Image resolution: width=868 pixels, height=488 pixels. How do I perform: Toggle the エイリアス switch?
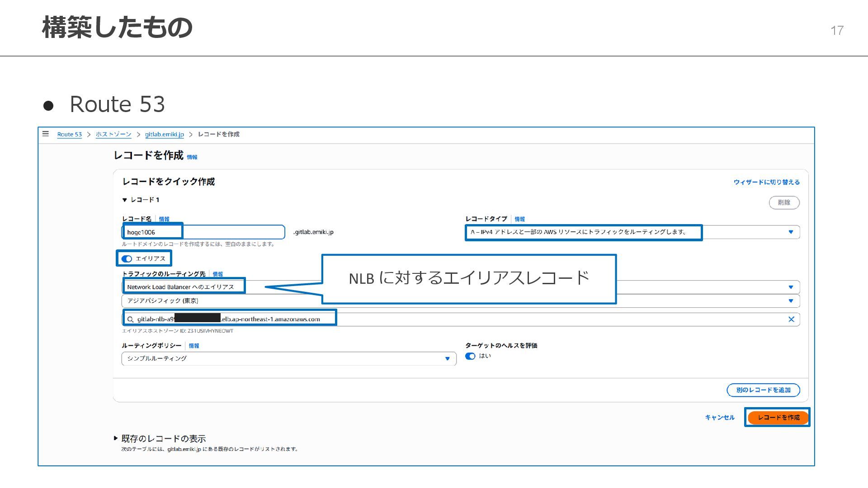point(127,258)
